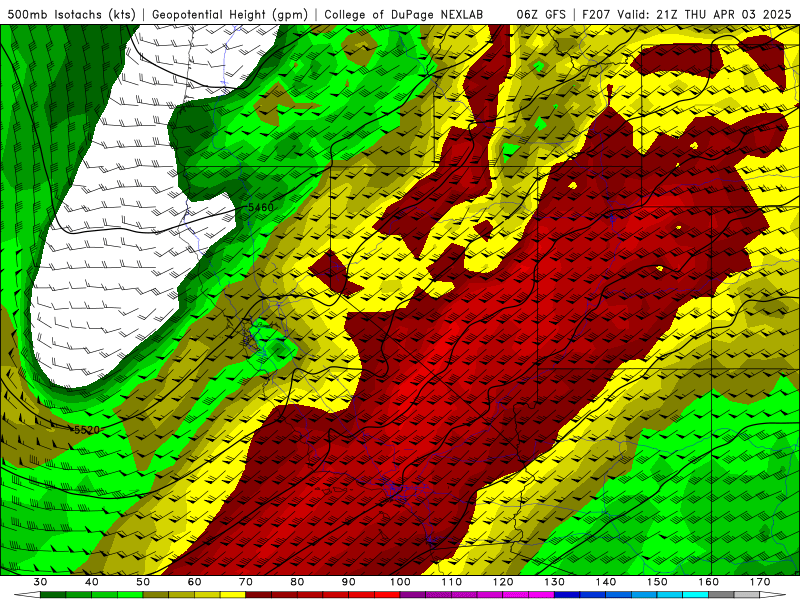Image resolution: width=800 pixels, height=600 pixels.
Task: Click the 80 value on the color scale
Action: coord(297,582)
